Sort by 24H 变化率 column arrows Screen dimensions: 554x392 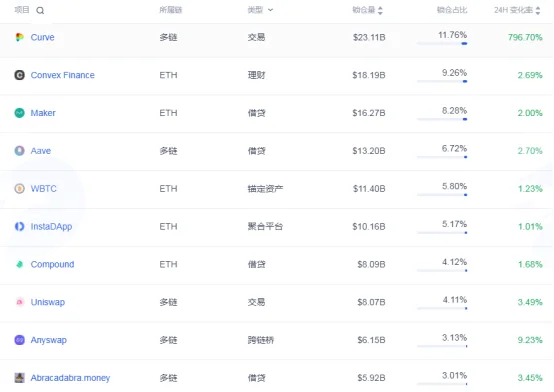tap(538, 11)
